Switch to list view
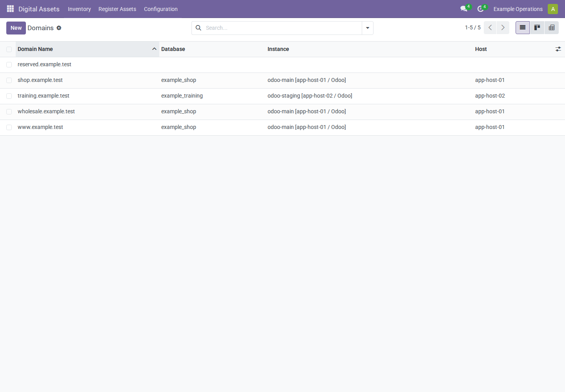Image resolution: width=565 pixels, height=392 pixels. pos(523,28)
